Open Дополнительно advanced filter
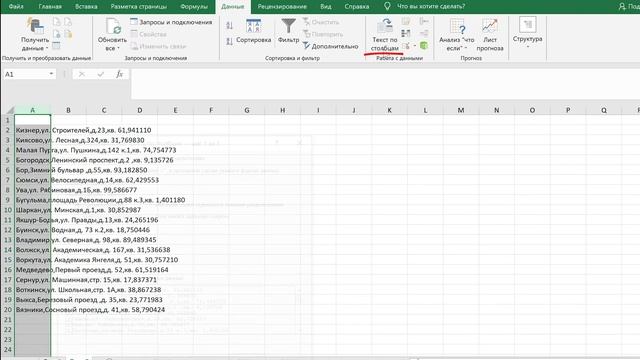 [331, 46]
